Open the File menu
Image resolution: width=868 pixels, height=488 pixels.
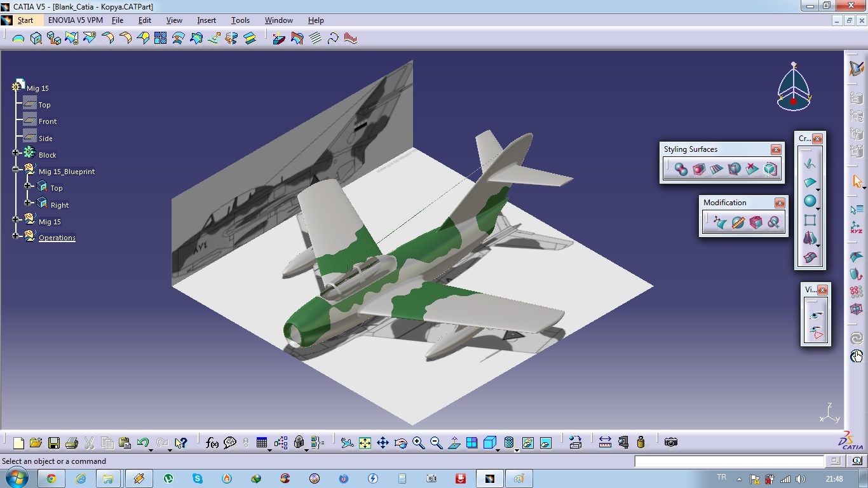(x=118, y=20)
